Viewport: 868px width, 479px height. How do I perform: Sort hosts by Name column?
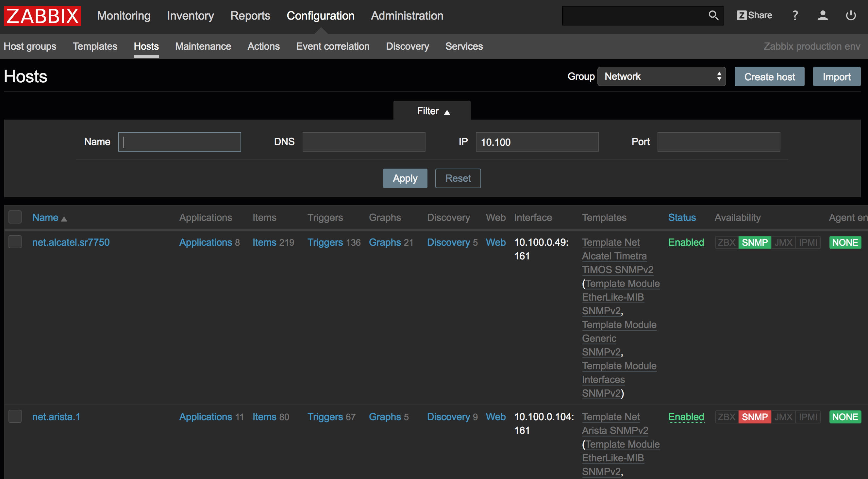click(45, 218)
